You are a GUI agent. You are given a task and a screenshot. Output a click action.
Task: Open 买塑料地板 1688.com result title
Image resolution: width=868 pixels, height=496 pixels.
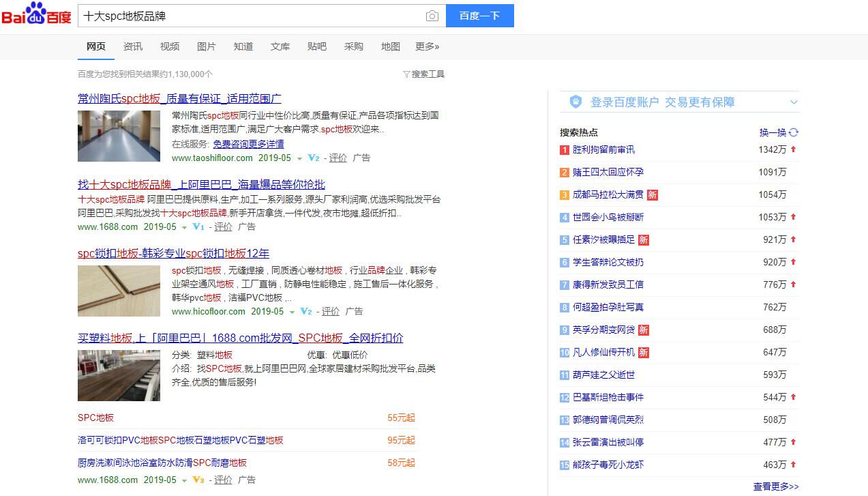coord(241,338)
